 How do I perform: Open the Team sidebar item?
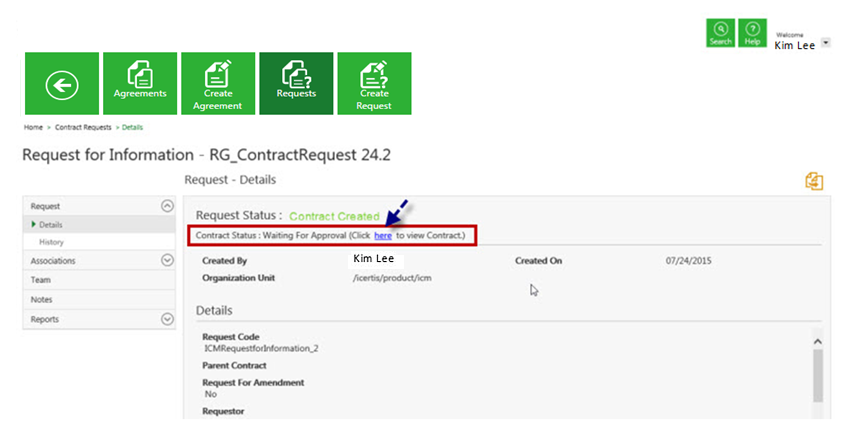click(x=41, y=280)
